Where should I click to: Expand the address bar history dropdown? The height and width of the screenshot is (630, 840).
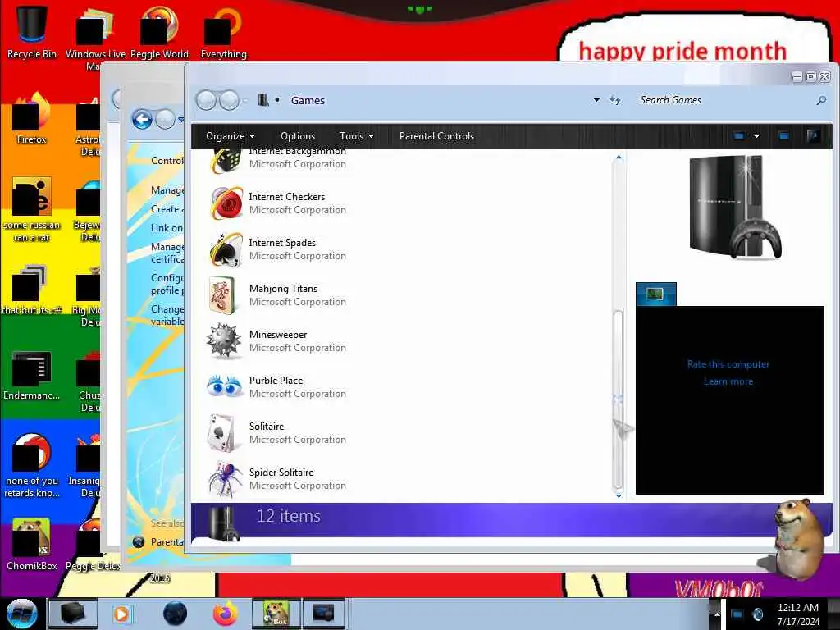tap(596, 100)
